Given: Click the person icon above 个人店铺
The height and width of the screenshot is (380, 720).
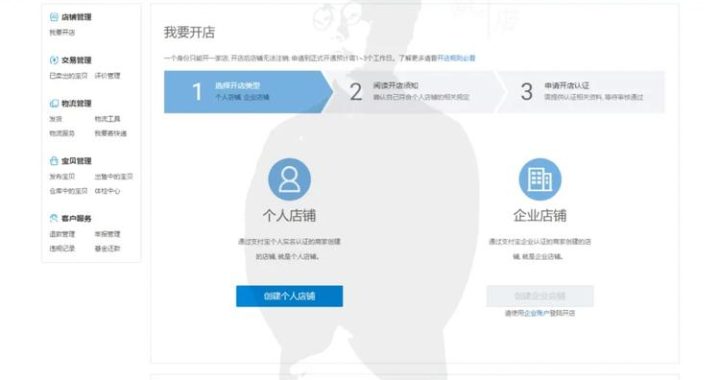Looking at the screenshot, I should tap(289, 179).
